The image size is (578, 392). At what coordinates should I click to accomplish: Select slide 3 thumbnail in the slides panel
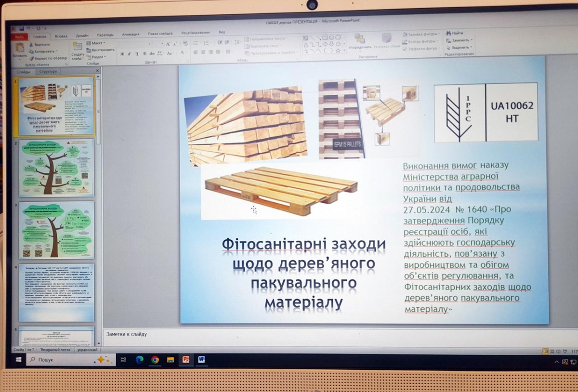click(x=56, y=230)
